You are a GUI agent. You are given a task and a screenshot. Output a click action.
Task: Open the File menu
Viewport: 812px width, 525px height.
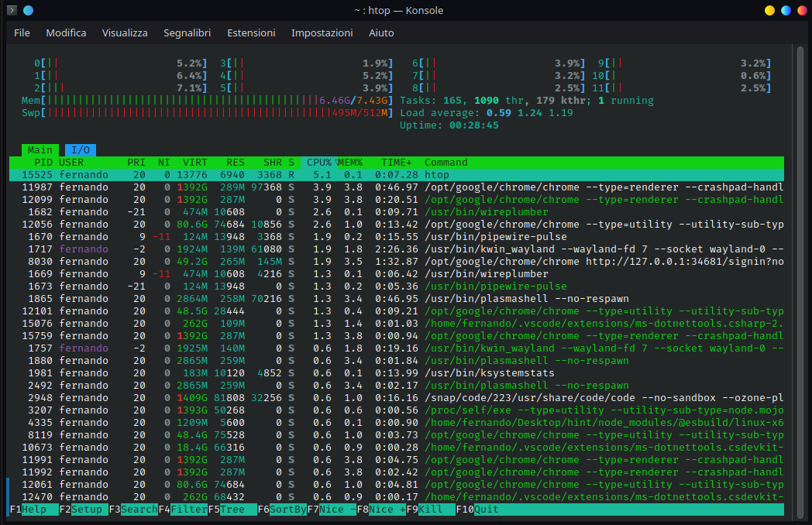22,33
